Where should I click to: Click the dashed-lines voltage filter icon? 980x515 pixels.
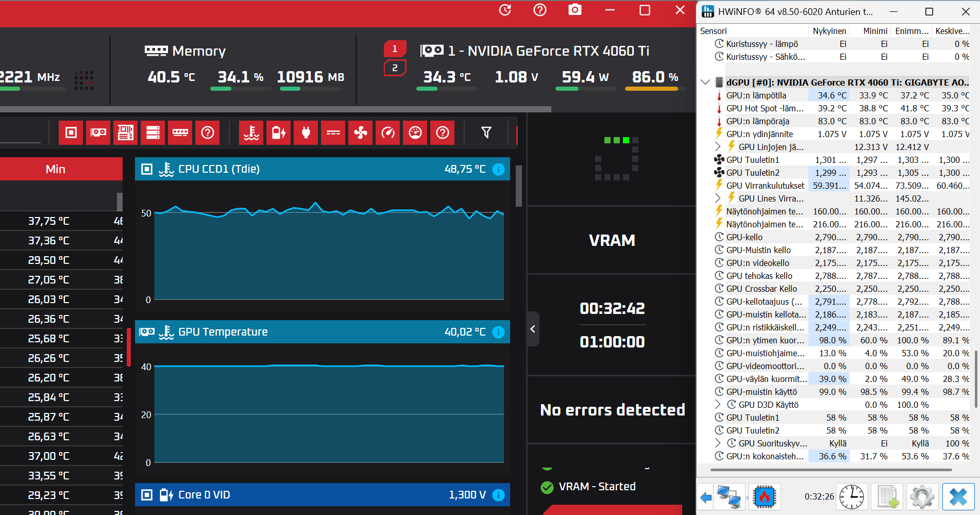click(333, 133)
